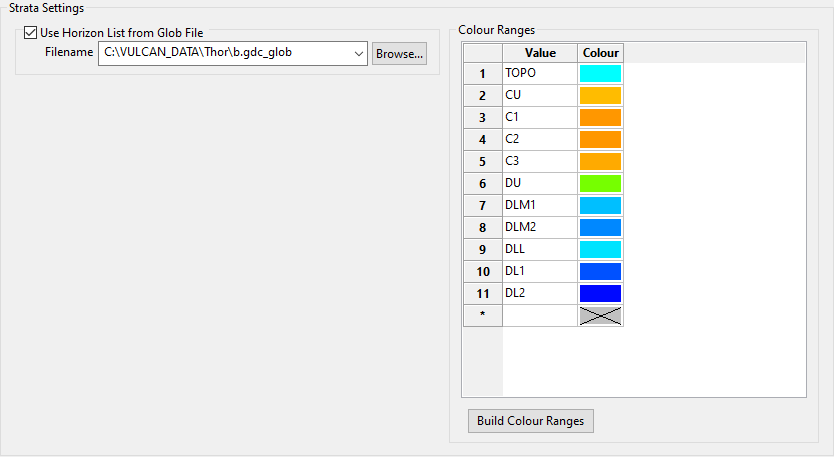This screenshot has width=834, height=457.
Task: Click the Value column header
Action: tap(540, 52)
